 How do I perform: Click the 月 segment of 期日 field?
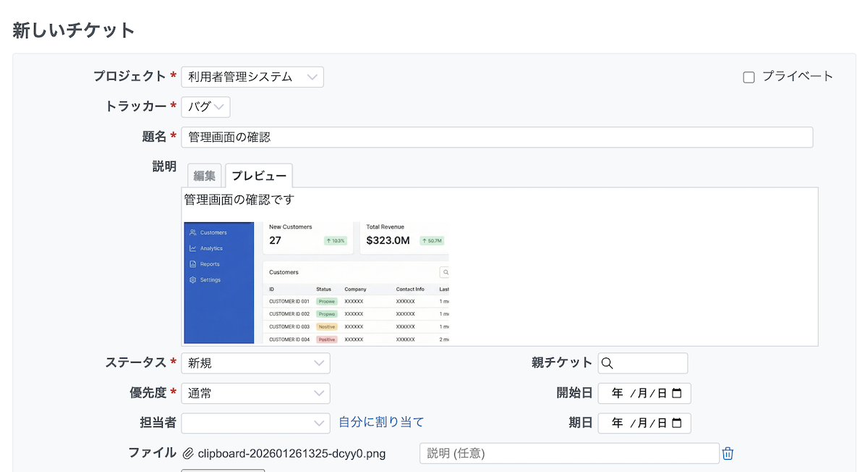(x=641, y=423)
